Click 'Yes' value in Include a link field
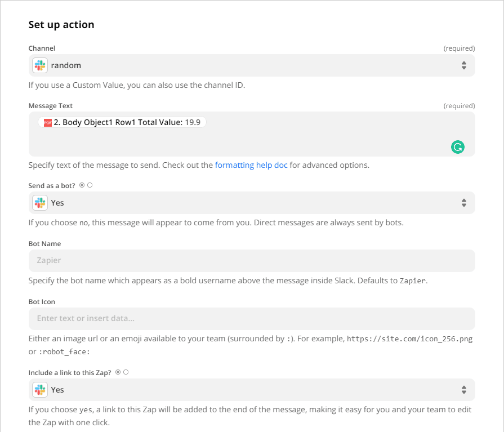The image size is (504, 432). tap(57, 390)
